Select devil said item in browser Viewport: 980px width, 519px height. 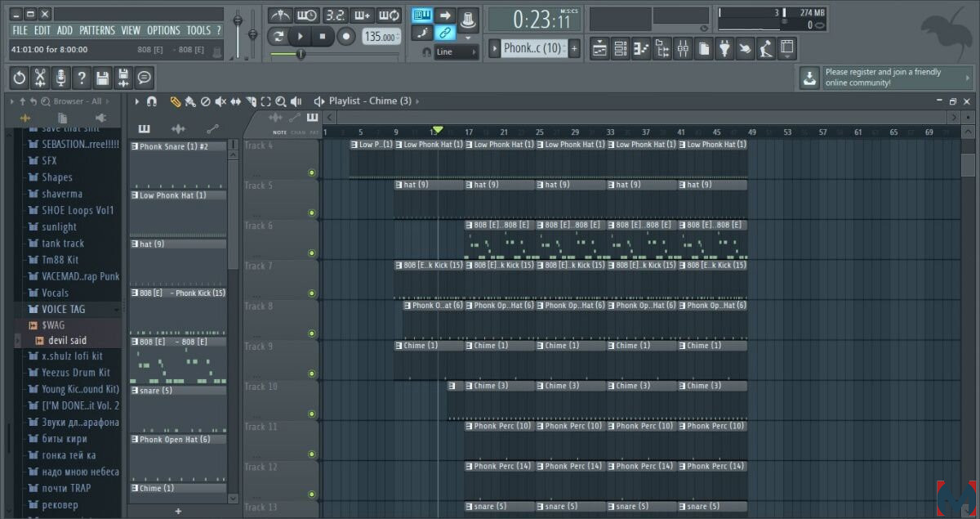coord(67,341)
